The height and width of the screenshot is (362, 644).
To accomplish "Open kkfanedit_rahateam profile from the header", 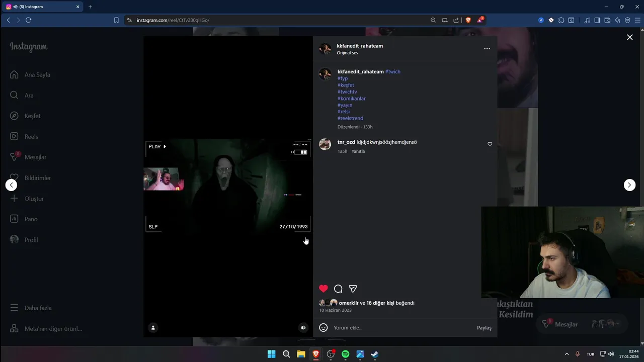I will coord(360,46).
